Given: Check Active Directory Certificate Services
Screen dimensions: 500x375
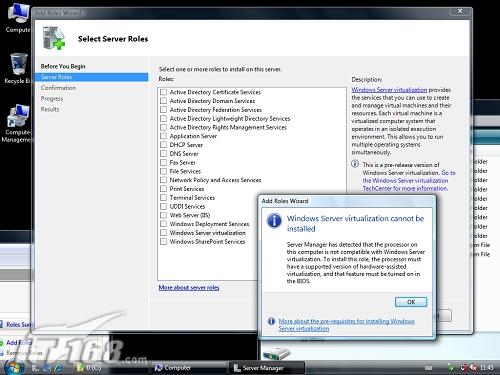Looking at the screenshot, I should point(163,92).
